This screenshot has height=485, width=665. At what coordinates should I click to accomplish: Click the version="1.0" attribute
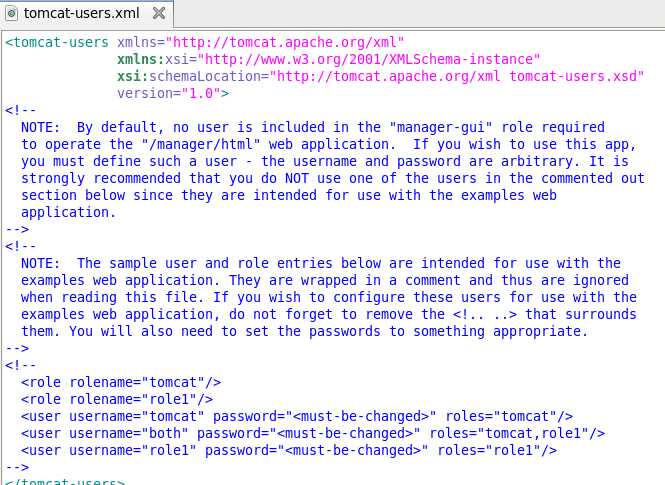coord(173,94)
